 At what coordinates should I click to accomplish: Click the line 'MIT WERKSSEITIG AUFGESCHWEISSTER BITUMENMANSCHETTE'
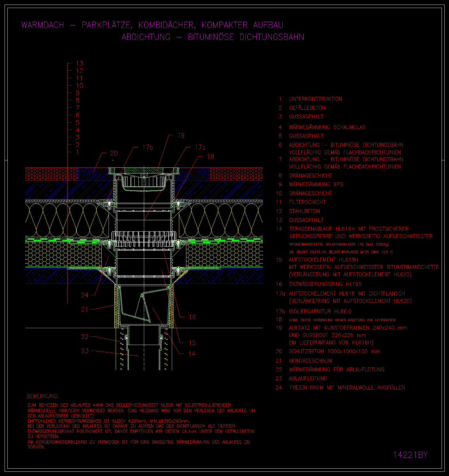pos(364,267)
